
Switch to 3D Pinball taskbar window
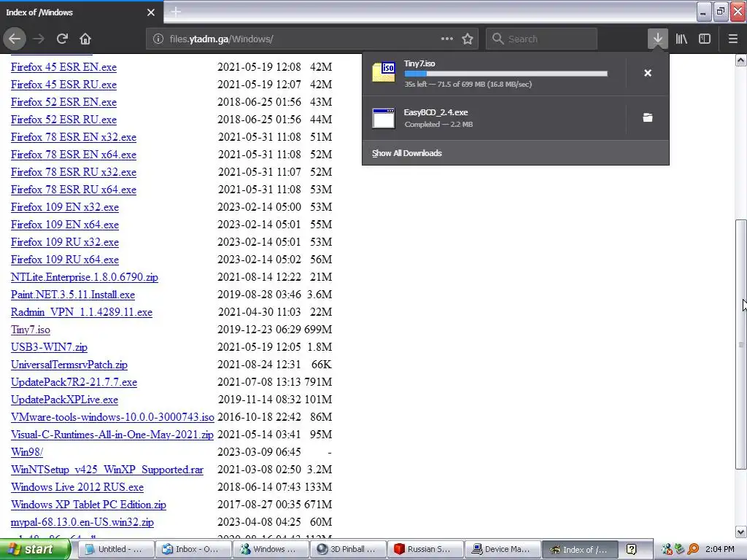coord(348,550)
